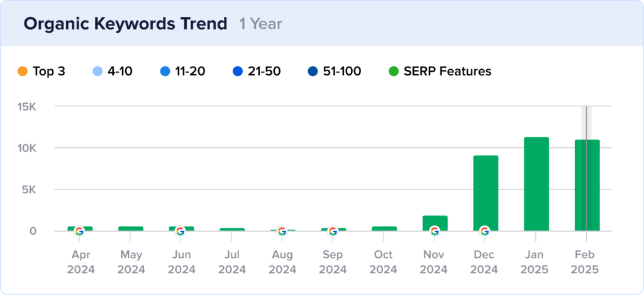
Task: Click the Jan 2025 axis label
Action: [536, 262]
